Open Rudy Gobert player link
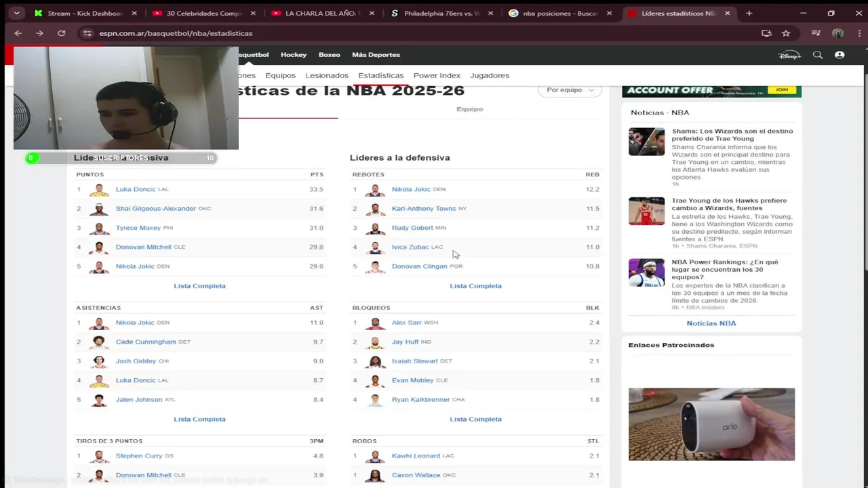868x488 pixels. tap(412, 228)
